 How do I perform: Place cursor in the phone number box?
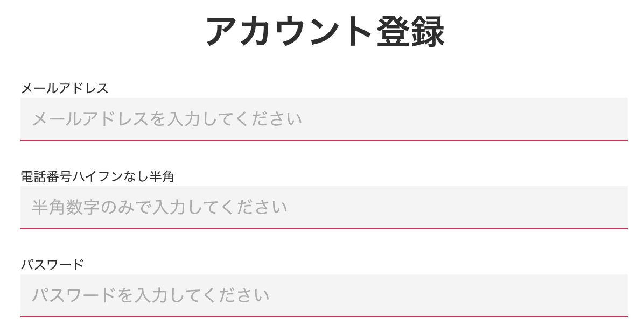[x=324, y=207]
